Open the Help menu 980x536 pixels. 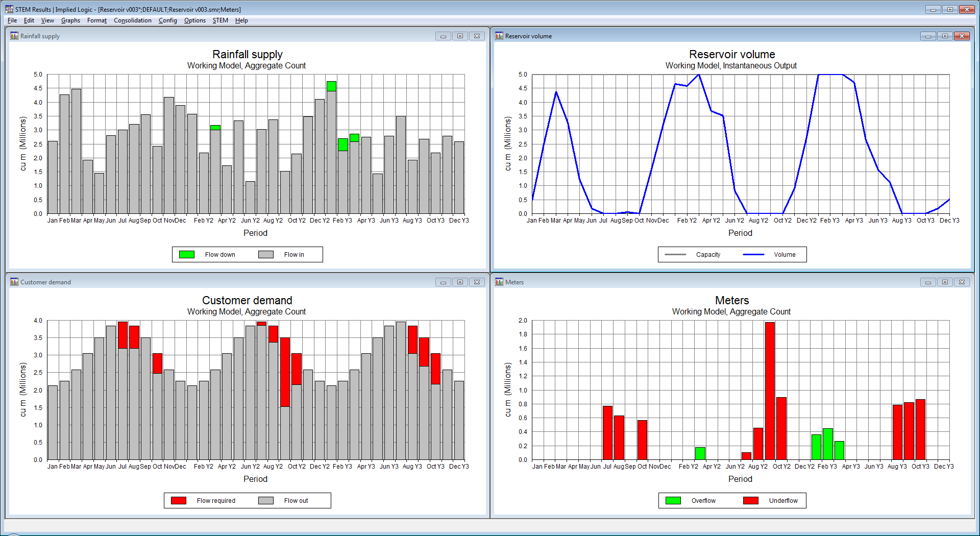[x=241, y=20]
